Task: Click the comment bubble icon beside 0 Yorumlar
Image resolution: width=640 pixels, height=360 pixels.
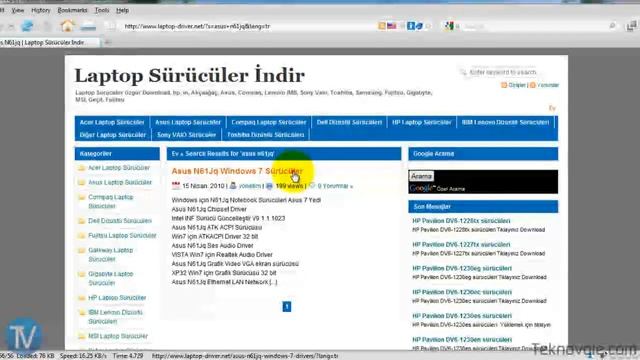Action: click(x=312, y=186)
